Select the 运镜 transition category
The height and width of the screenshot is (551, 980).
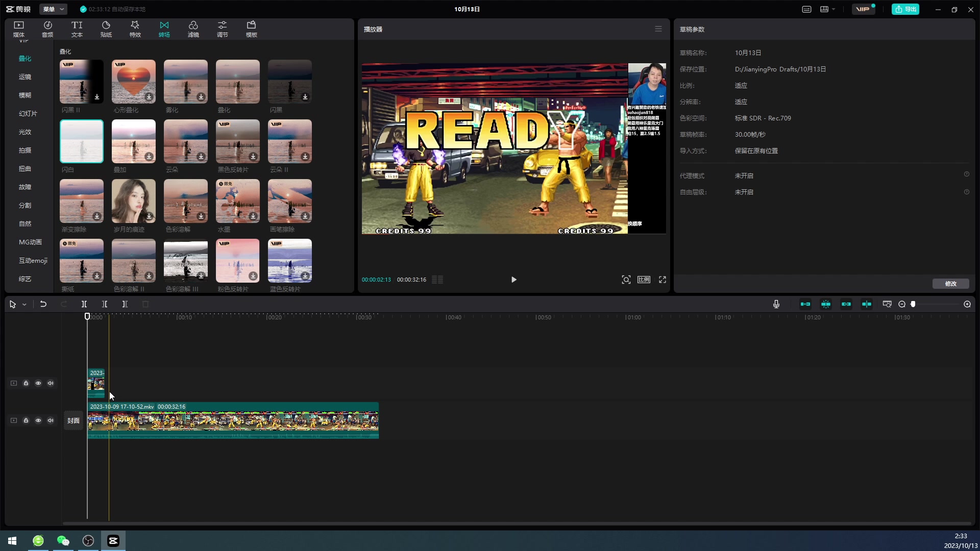[25, 77]
